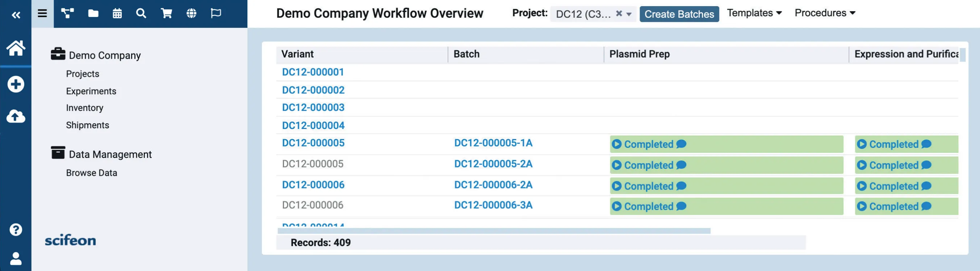Select Demo Company sidebar heading
Screen dimensions: 980x271
pos(105,55)
